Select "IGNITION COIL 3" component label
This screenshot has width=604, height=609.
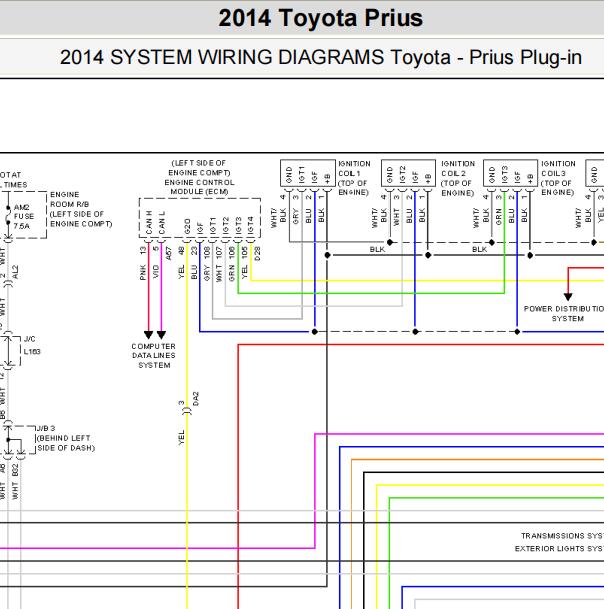(x=558, y=169)
